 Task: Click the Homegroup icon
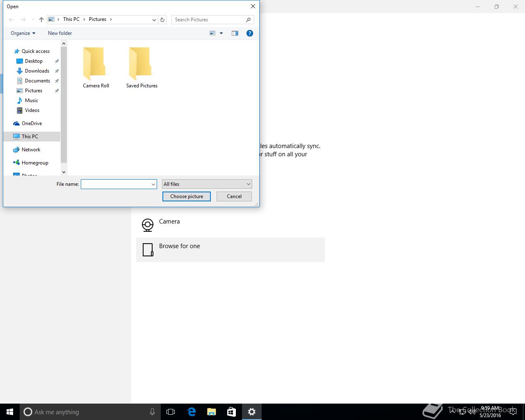tap(16, 163)
